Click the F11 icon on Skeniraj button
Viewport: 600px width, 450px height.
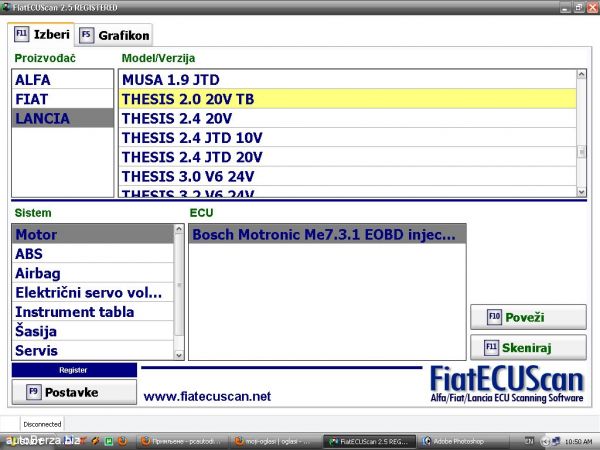click(x=491, y=347)
